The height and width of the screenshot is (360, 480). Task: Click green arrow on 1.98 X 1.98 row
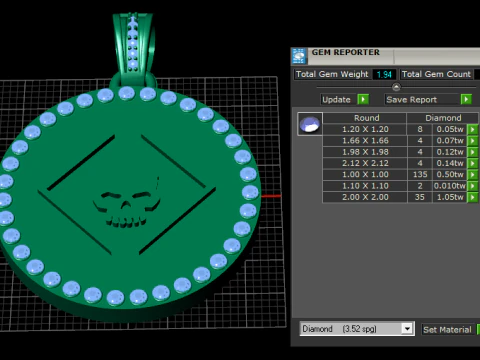pyautogui.click(x=472, y=152)
